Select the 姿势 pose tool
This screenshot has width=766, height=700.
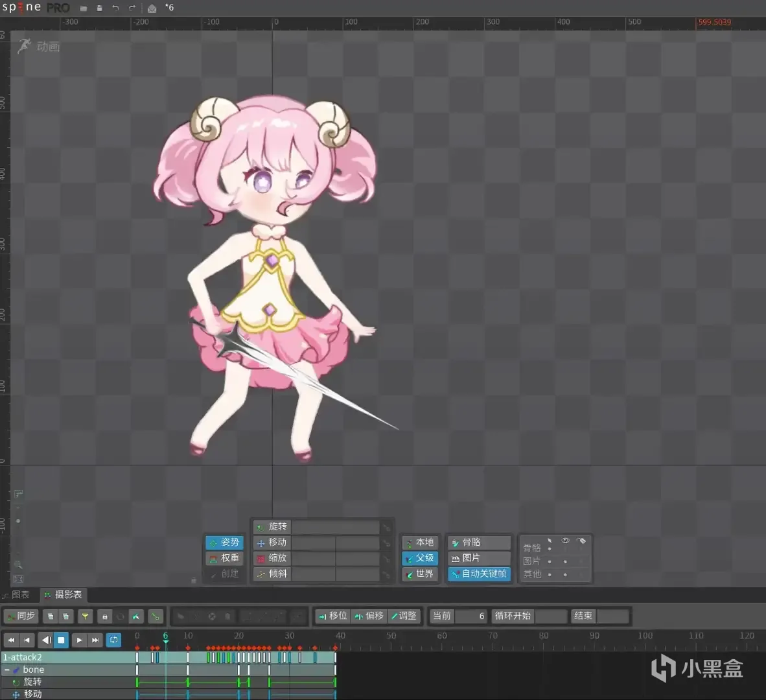(x=224, y=542)
